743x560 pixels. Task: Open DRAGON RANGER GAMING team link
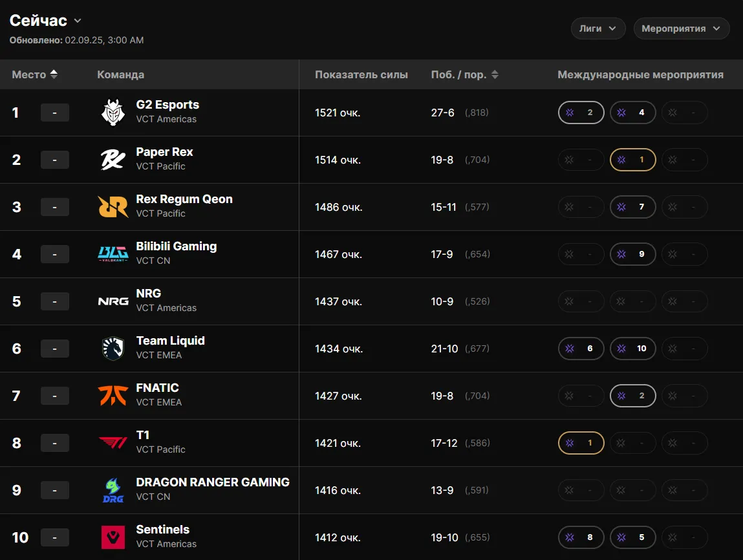click(x=213, y=482)
